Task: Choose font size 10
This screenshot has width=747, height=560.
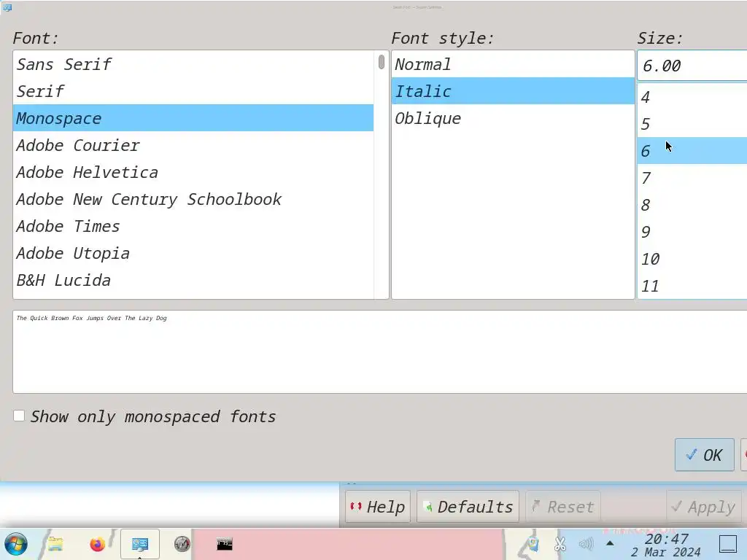Action: pyautogui.click(x=692, y=259)
